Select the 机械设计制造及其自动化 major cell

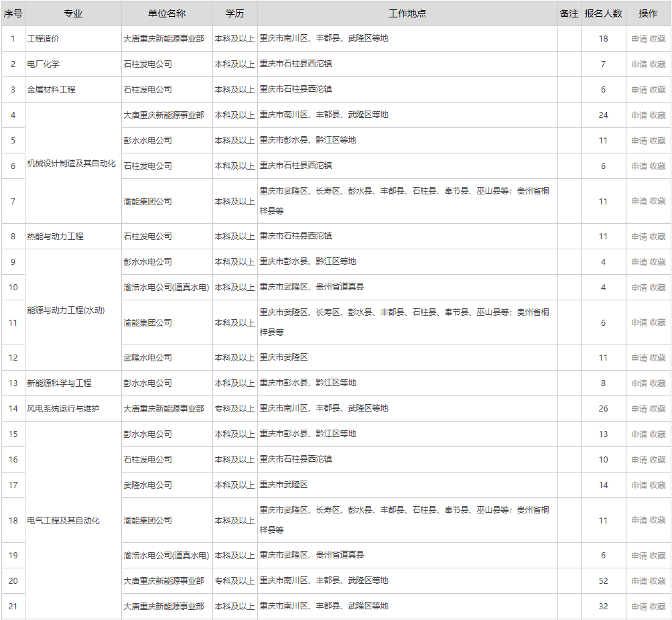click(x=71, y=163)
